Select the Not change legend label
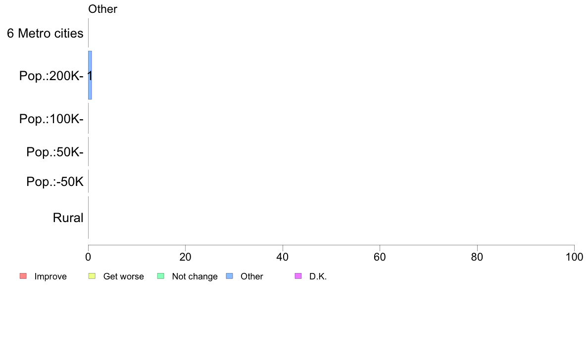Viewport: 588px width, 364px height. tap(195, 276)
